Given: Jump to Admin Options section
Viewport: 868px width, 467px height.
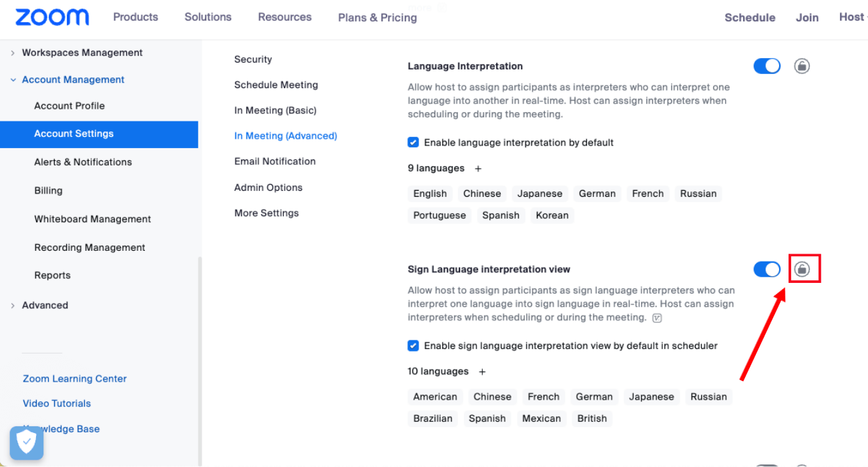Looking at the screenshot, I should (268, 187).
